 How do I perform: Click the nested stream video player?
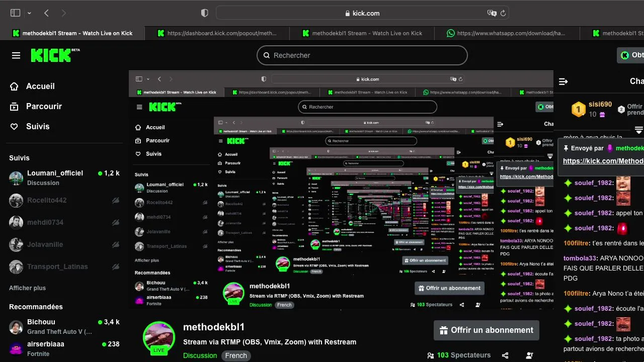pyautogui.click(x=341, y=190)
